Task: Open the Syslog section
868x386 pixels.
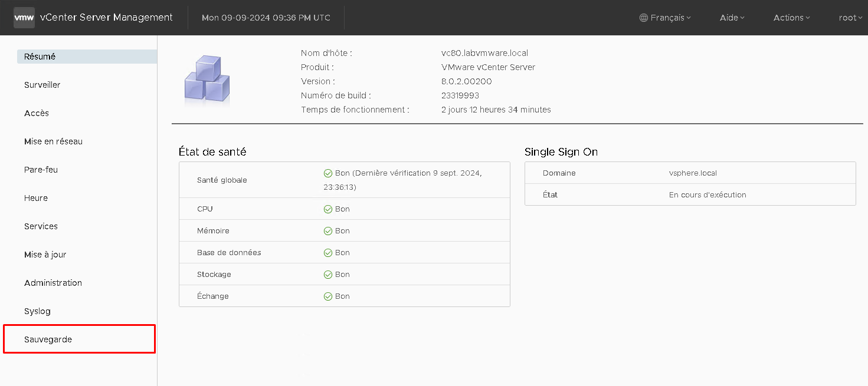Action: pyautogui.click(x=37, y=311)
